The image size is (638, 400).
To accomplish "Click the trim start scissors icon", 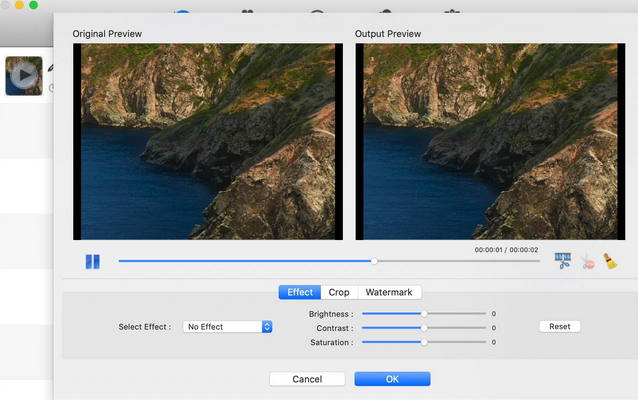I will pyautogui.click(x=563, y=261).
